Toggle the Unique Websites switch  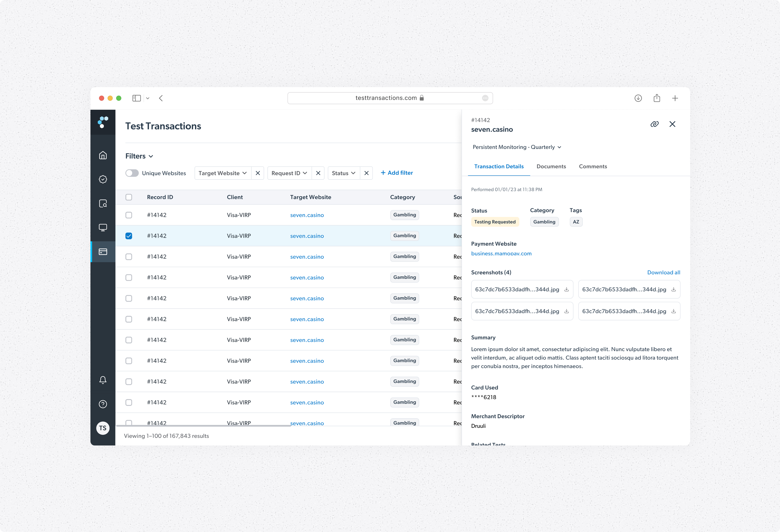click(132, 173)
